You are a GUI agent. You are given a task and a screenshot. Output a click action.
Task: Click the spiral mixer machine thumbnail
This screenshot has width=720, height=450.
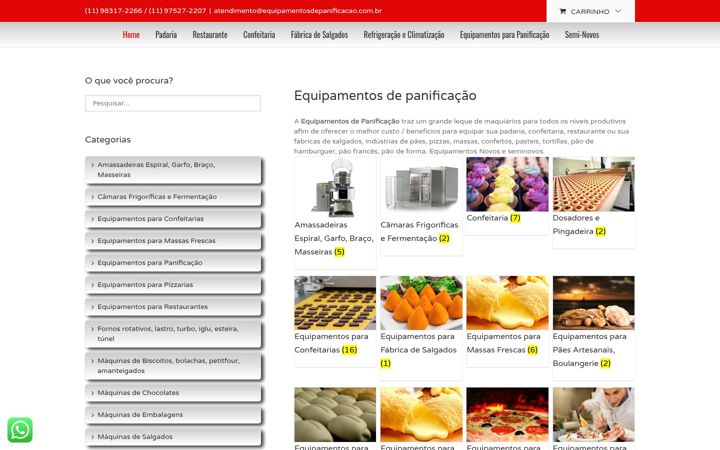(335, 187)
